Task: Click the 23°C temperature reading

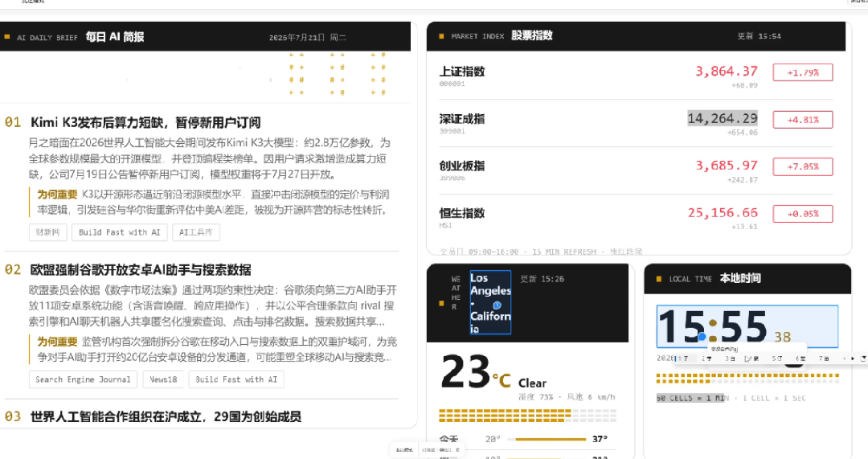Action: [x=476, y=372]
